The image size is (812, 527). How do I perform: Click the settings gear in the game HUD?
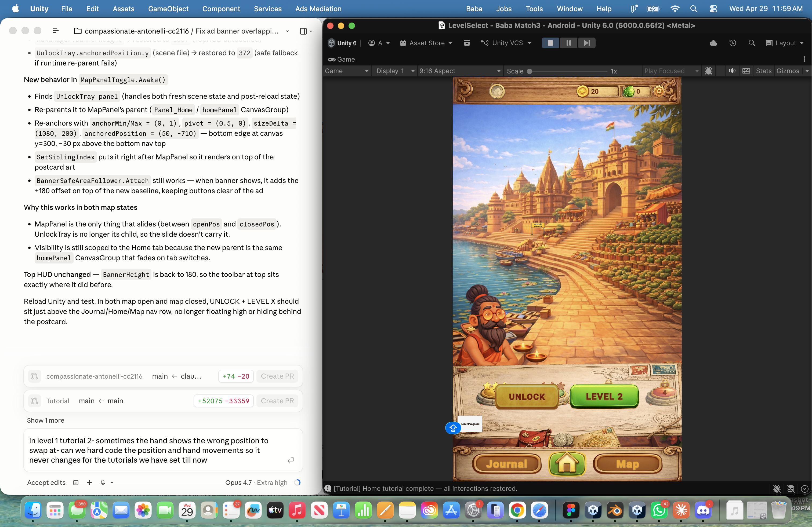coord(659,91)
